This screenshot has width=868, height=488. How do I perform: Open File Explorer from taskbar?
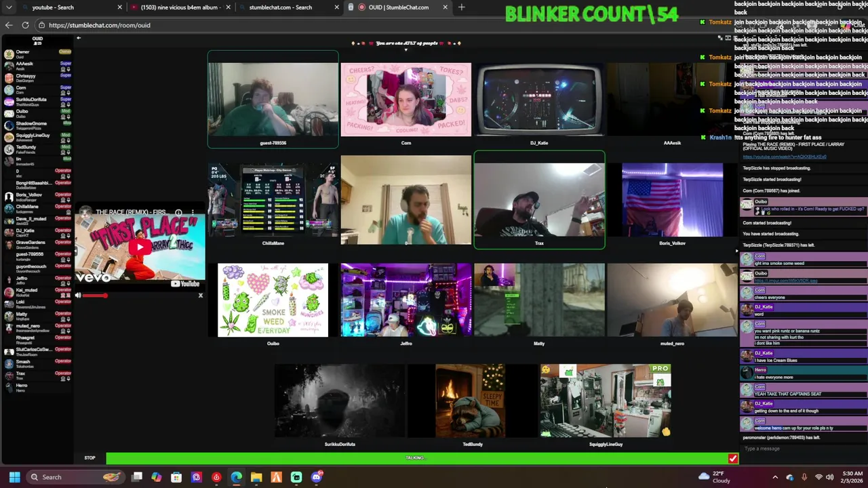click(x=256, y=477)
